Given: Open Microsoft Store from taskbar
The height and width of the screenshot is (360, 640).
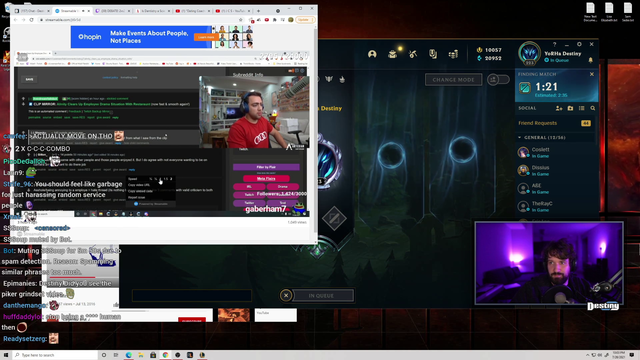Looking at the screenshot, I should pos(153,355).
